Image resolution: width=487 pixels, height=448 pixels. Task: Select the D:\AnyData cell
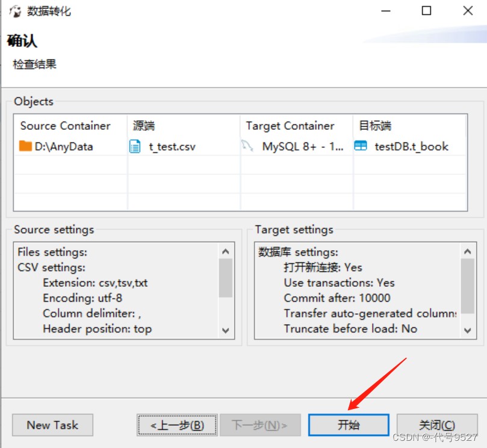[70, 147]
